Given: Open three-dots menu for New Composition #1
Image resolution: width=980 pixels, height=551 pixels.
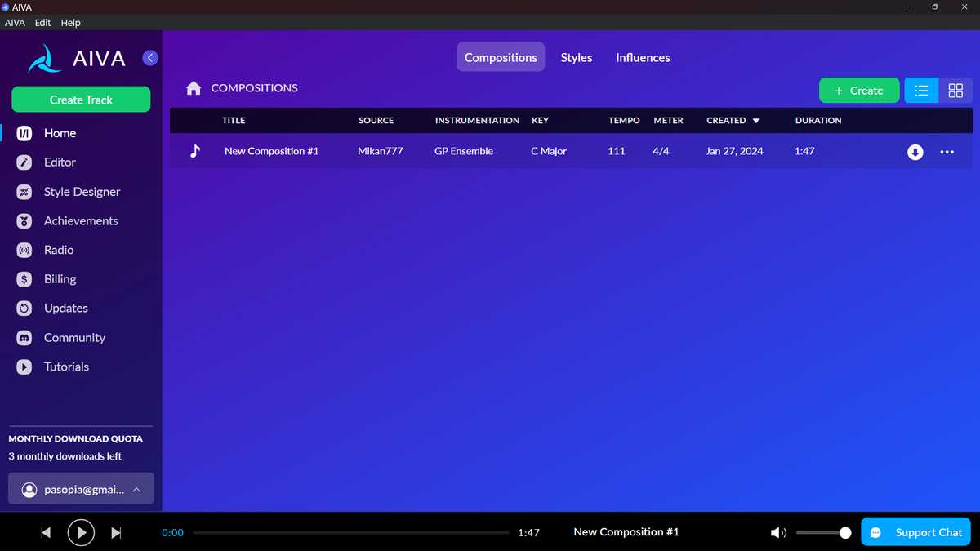Looking at the screenshot, I should pyautogui.click(x=947, y=152).
